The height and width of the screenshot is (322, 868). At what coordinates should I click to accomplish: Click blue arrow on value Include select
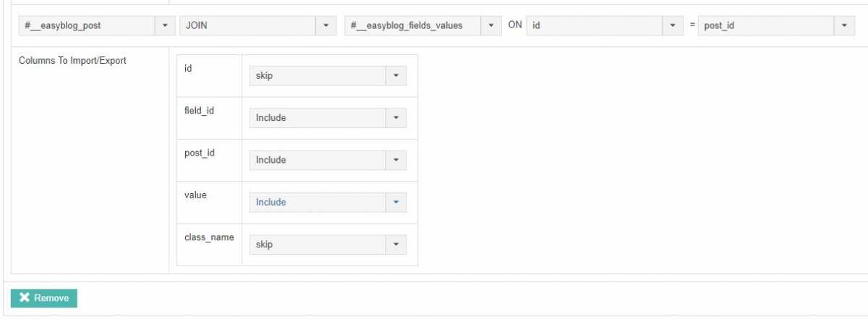click(396, 203)
